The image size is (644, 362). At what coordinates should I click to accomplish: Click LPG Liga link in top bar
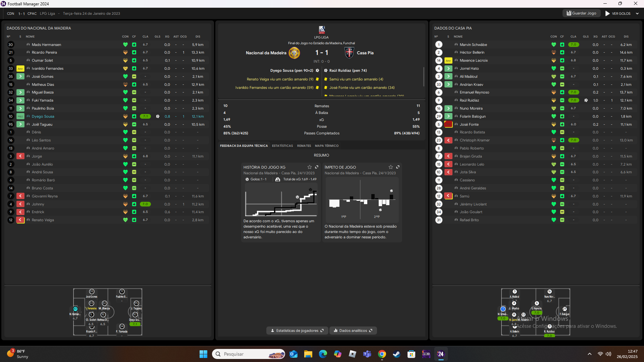(47, 13)
